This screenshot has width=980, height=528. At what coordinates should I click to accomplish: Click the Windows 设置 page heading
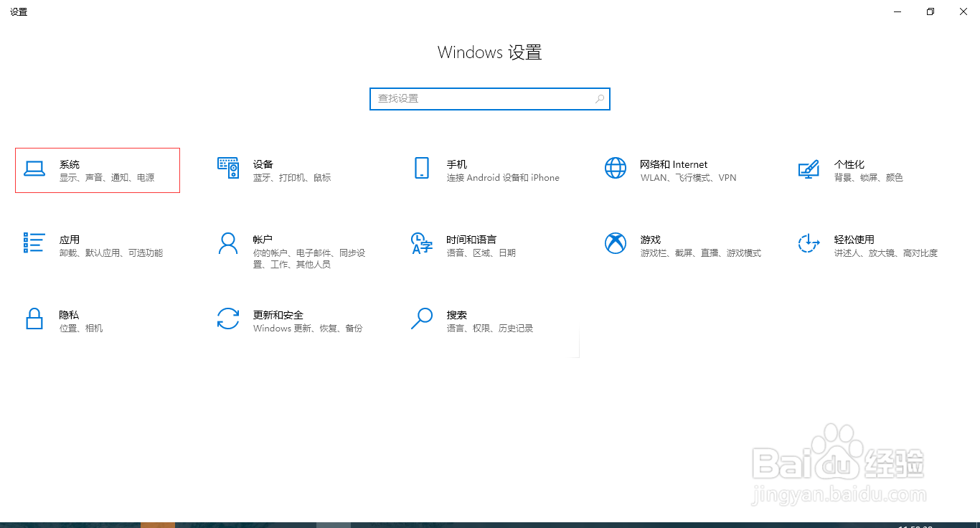tap(489, 52)
